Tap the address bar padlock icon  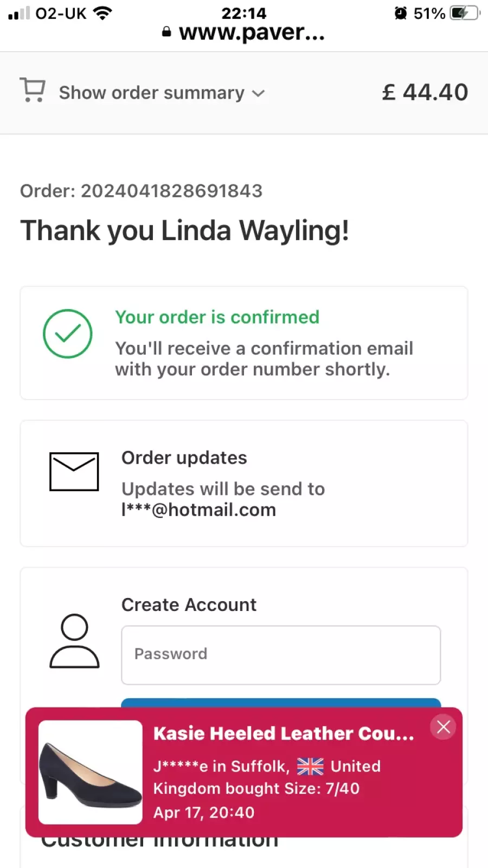166,33
